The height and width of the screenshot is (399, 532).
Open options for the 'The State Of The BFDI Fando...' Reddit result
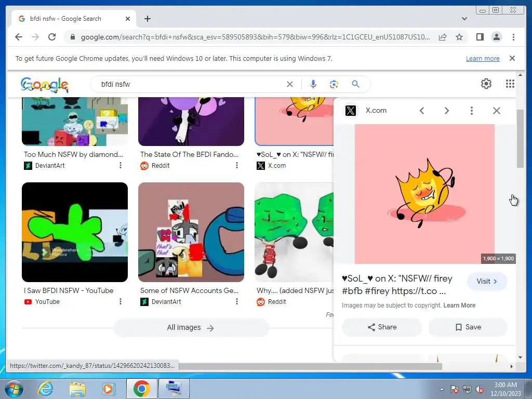coord(236,165)
